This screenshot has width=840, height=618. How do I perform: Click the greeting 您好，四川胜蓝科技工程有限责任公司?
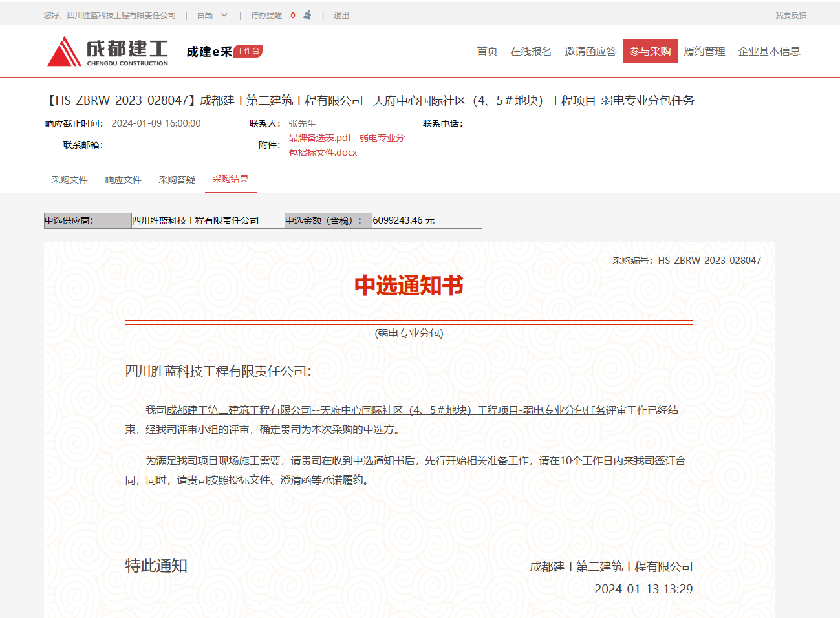(110, 15)
